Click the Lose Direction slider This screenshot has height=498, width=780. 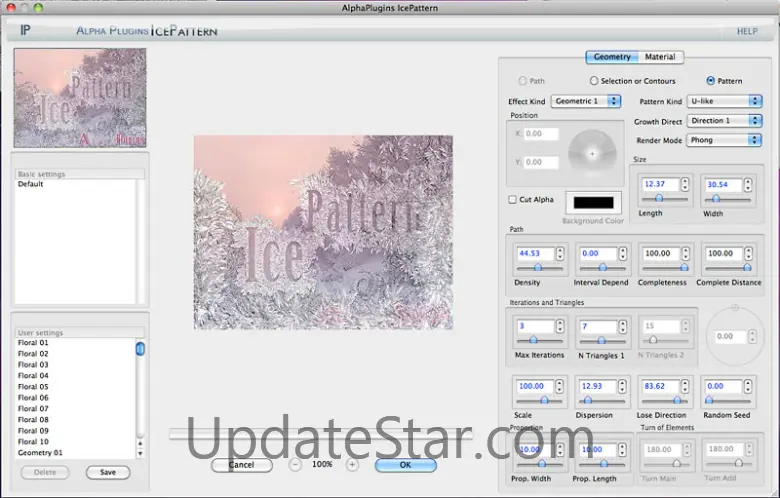[664, 400]
